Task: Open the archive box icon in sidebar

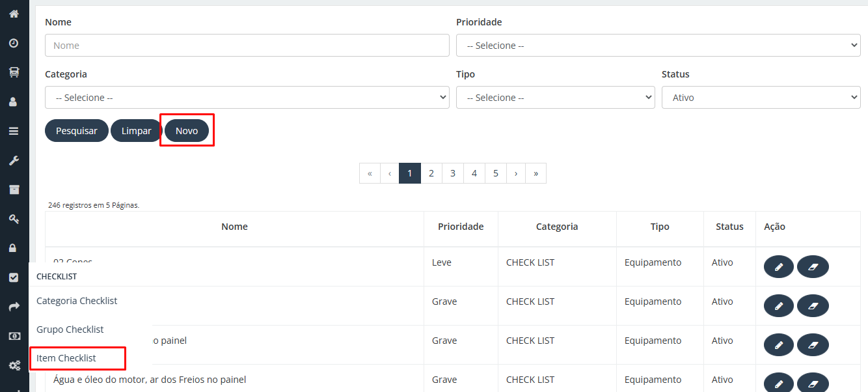Action: (x=14, y=189)
